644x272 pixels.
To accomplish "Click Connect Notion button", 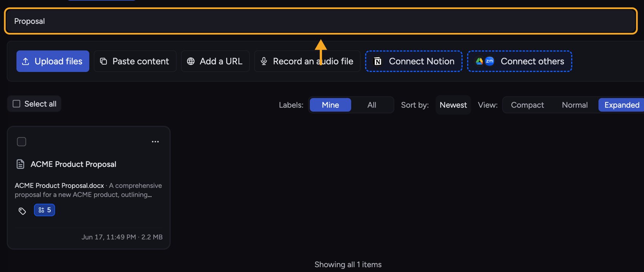I will tap(414, 61).
